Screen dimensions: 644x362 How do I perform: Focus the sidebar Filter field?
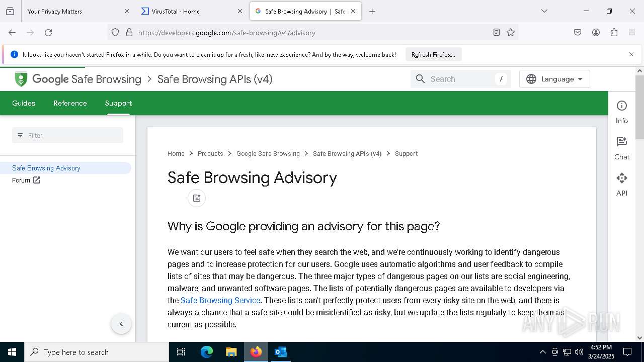[x=67, y=135]
